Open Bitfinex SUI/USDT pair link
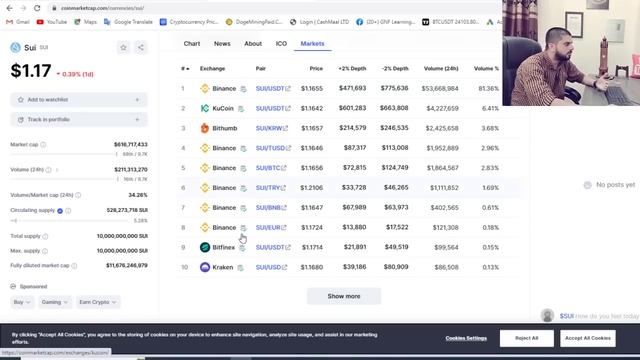640x360 pixels. pos(273,247)
